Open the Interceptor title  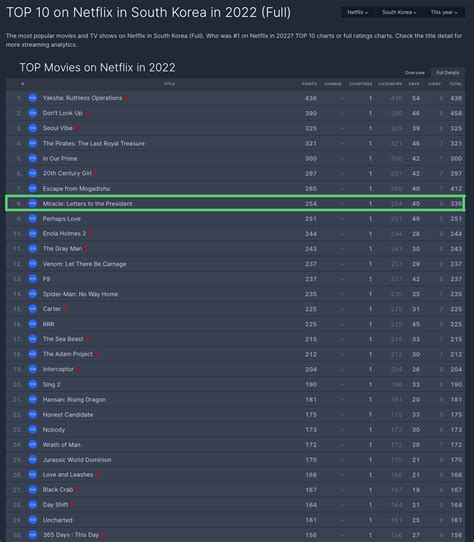(x=58, y=369)
